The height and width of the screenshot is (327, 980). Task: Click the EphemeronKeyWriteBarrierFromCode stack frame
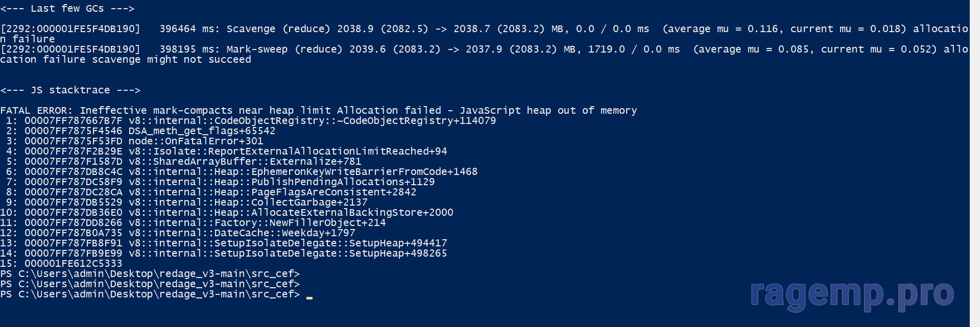tap(242, 172)
